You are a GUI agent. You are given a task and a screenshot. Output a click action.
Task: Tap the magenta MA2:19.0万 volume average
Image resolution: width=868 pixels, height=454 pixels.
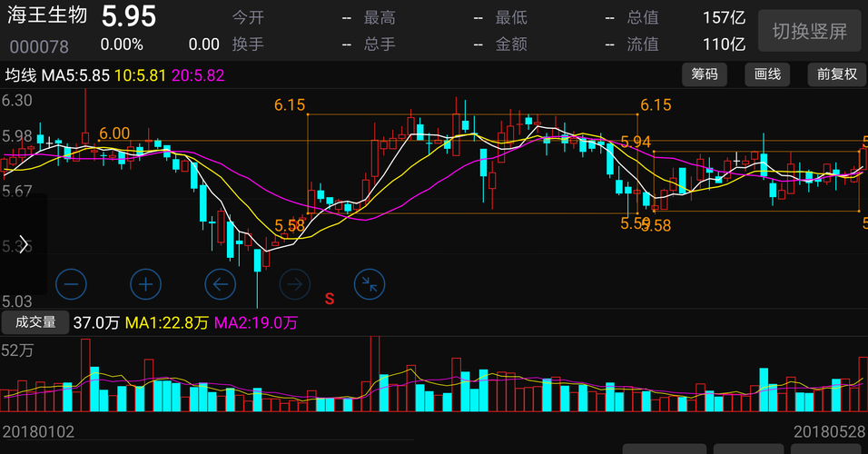tap(256, 322)
